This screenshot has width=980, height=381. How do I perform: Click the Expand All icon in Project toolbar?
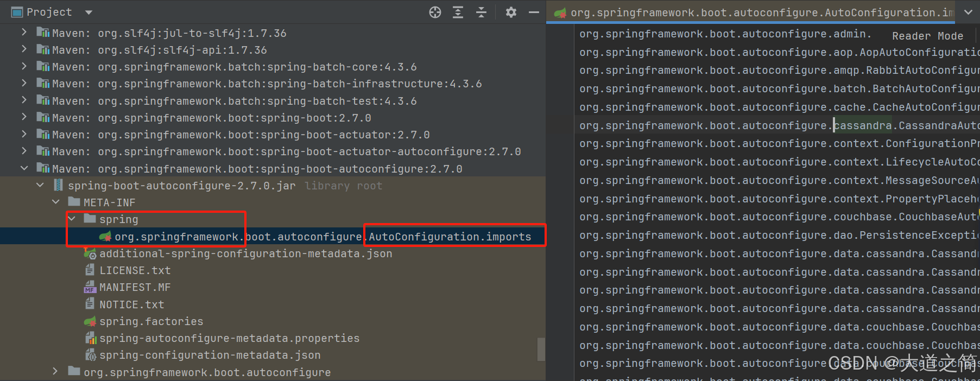coord(458,12)
